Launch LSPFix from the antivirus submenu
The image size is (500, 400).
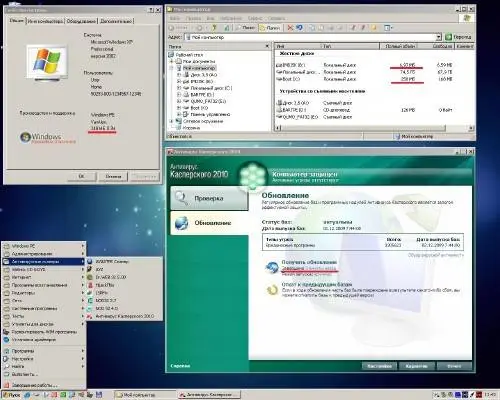pos(125,293)
